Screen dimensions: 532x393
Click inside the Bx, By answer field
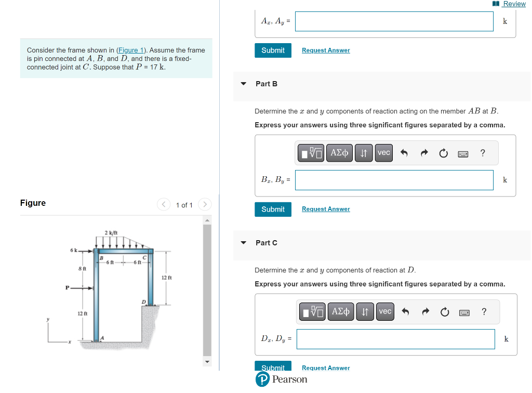(x=393, y=179)
